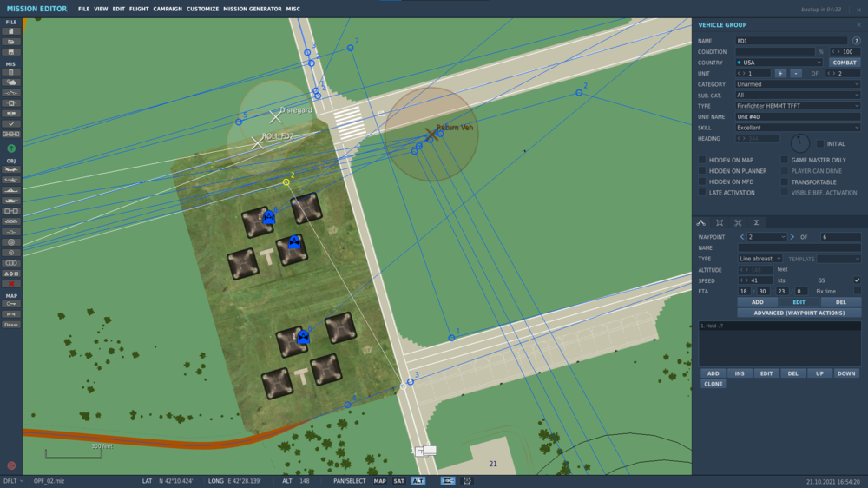The width and height of the screenshot is (868, 488).
Task: Toggle the Player Can Drive checkbox
Action: pos(785,170)
